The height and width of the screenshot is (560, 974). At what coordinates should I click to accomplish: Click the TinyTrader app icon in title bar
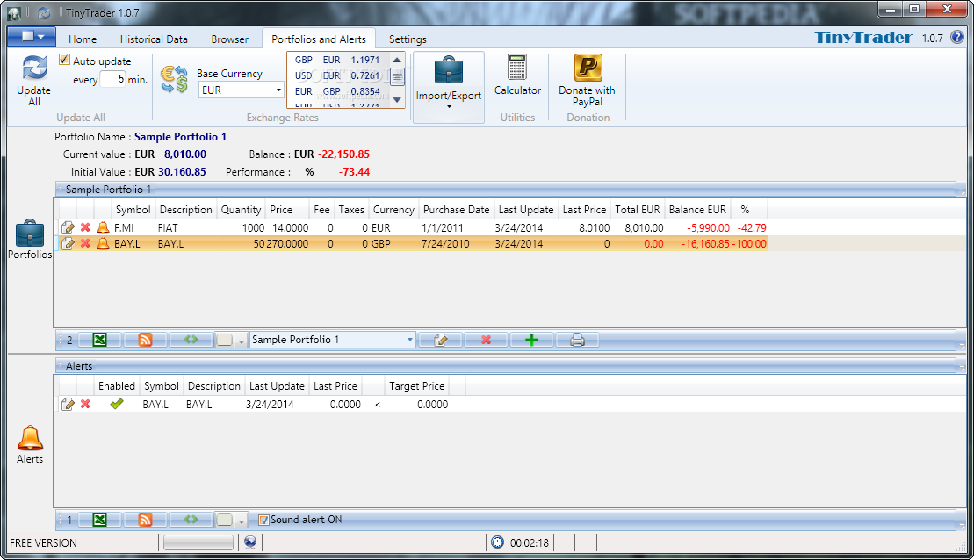(14, 12)
